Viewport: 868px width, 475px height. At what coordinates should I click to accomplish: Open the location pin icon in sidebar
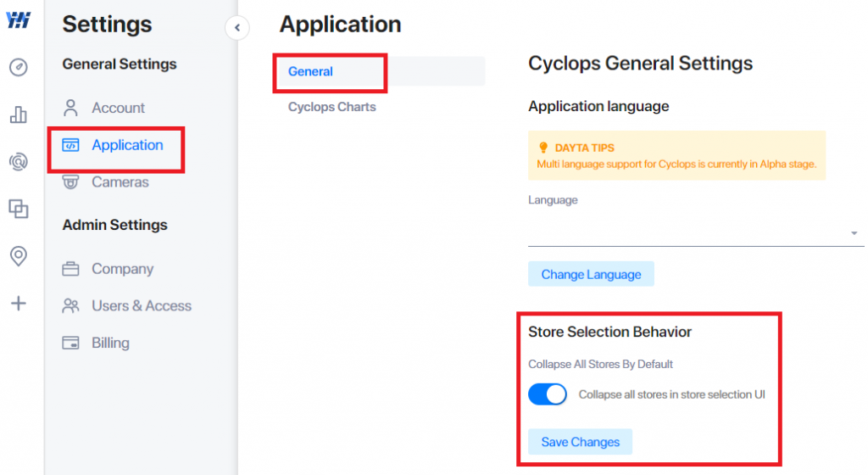[19, 256]
